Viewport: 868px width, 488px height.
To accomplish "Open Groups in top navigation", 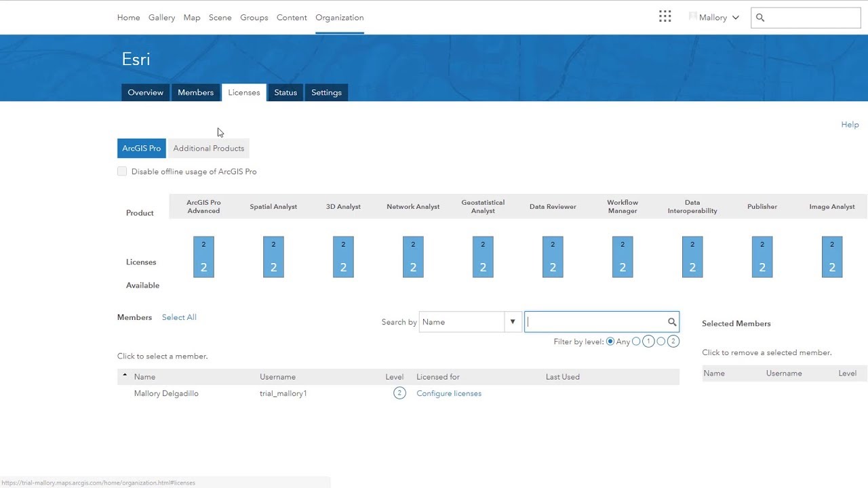I will click(254, 18).
